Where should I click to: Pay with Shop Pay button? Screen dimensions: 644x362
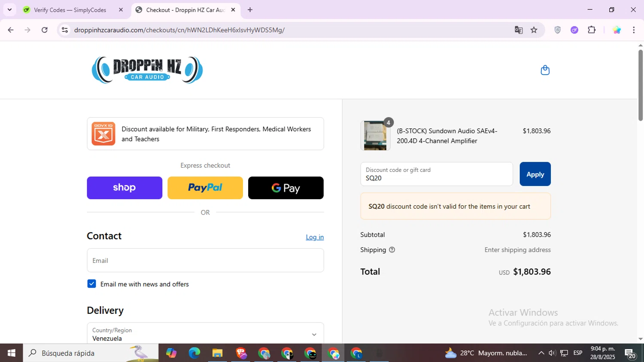[x=125, y=188]
